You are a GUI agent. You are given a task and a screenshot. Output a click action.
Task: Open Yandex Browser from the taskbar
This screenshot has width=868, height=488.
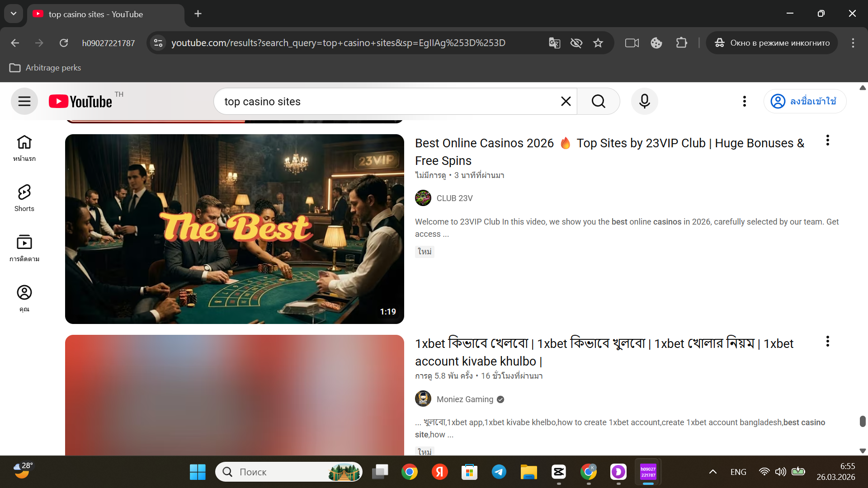(x=440, y=472)
